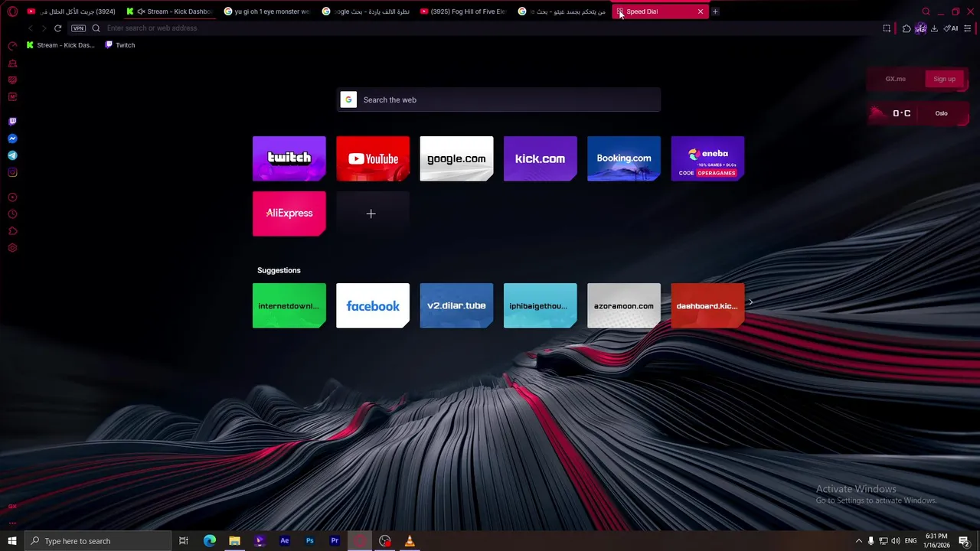Open the purple profile avatar extension
The image size is (980, 551).
(x=921, y=28)
